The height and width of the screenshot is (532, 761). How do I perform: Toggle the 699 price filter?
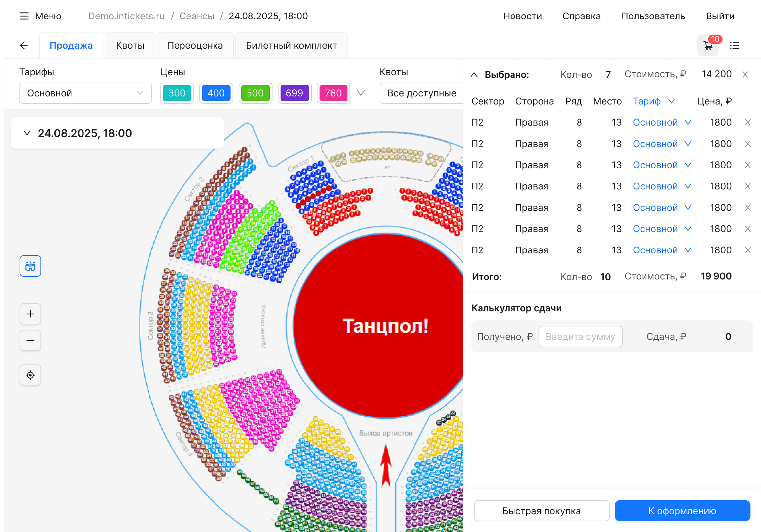pos(294,93)
